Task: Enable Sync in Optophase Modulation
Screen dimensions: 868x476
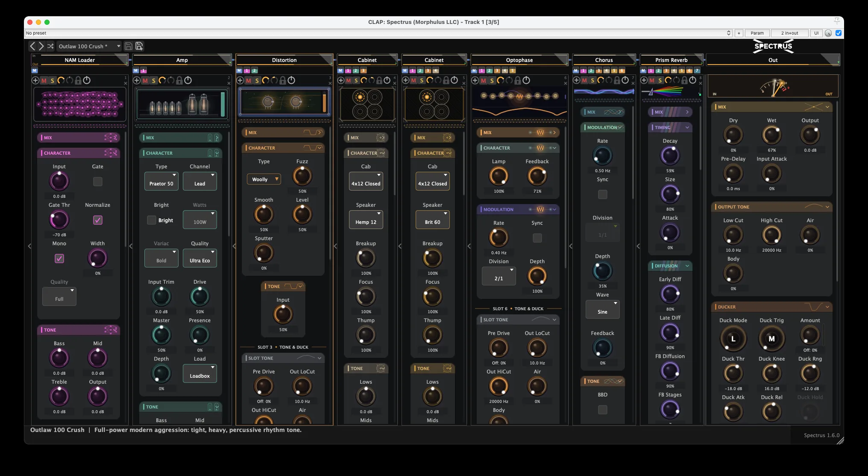Action: 537,238
